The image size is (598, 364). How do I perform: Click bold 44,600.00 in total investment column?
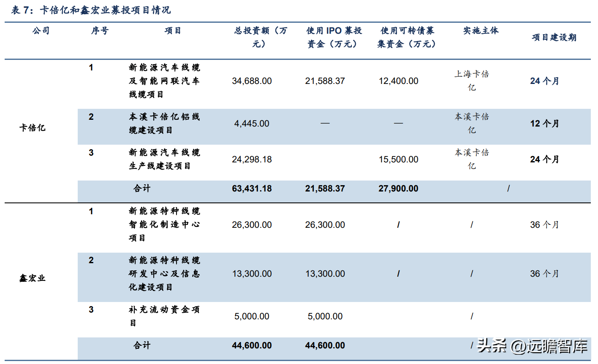[252, 345]
